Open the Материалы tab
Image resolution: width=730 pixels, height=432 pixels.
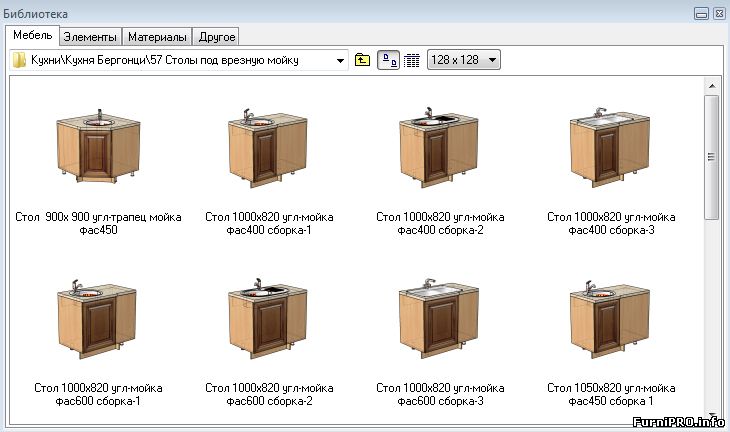pyautogui.click(x=156, y=37)
